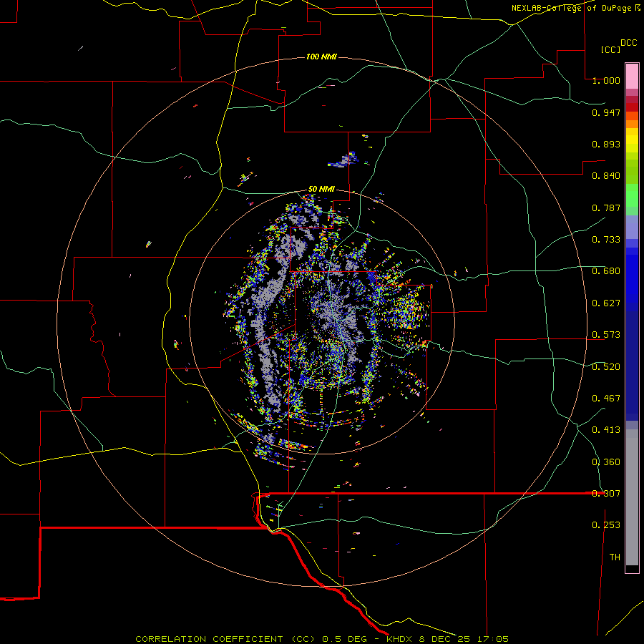Click the 0.413 color scale value
The image size is (644, 644).
606,430
